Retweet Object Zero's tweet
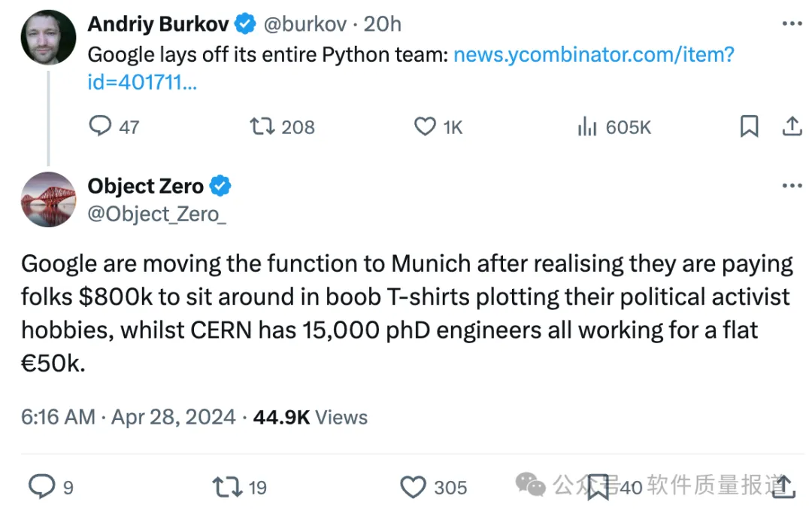The width and height of the screenshot is (812, 517). pos(226,487)
